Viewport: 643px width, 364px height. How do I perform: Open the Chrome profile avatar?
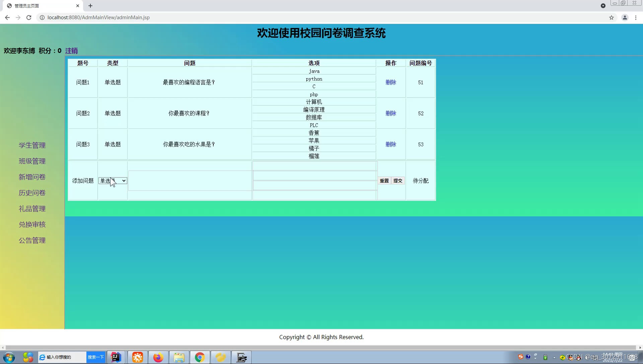click(x=625, y=17)
